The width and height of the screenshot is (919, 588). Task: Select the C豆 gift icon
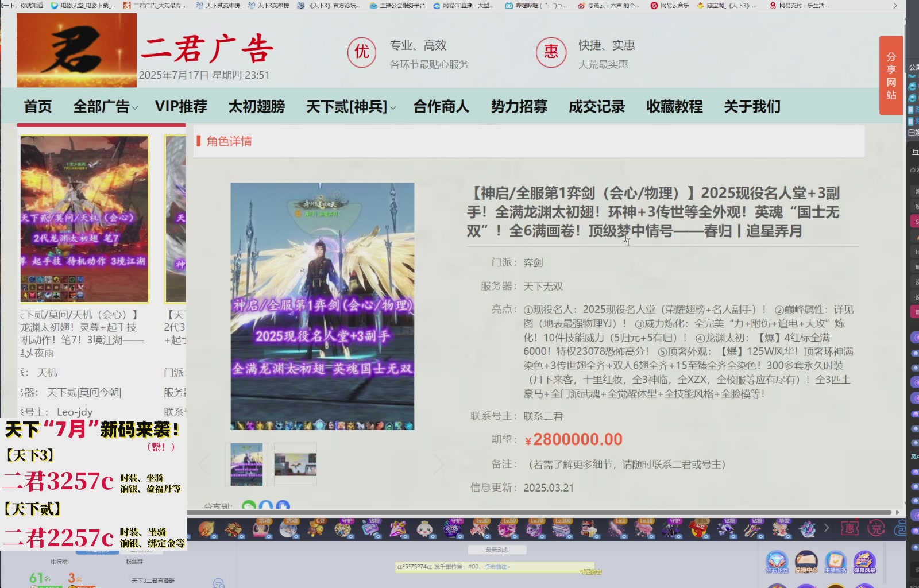coord(318,528)
